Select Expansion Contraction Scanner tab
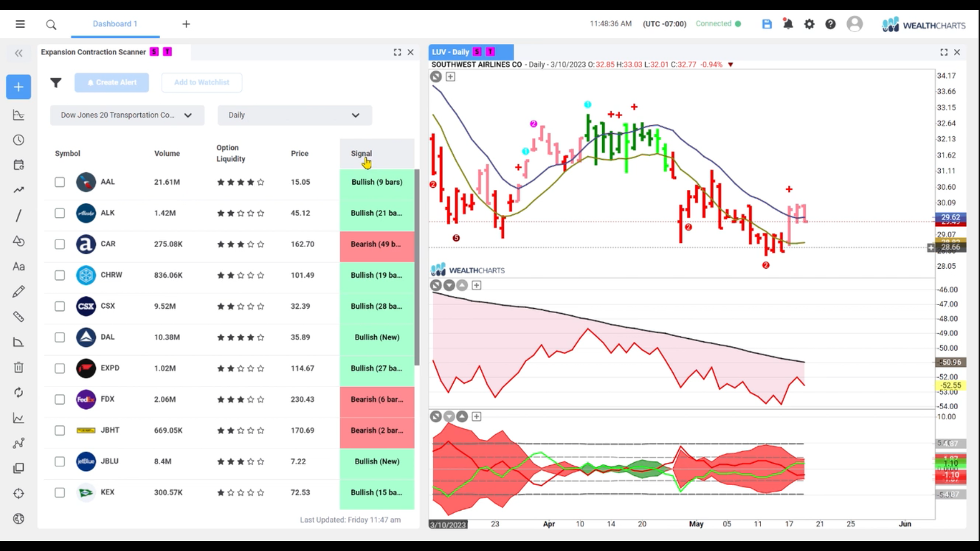The width and height of the screenshot is (980, 551). [93, 52]
